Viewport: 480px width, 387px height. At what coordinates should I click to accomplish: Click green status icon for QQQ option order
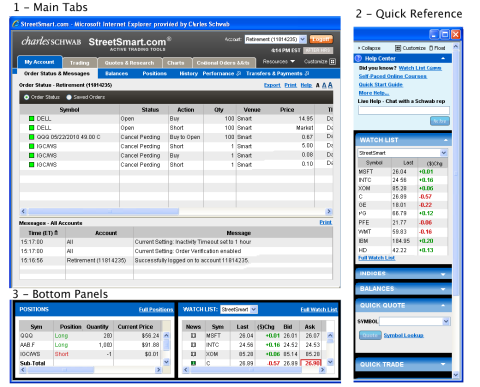click(x=32, y=137)
